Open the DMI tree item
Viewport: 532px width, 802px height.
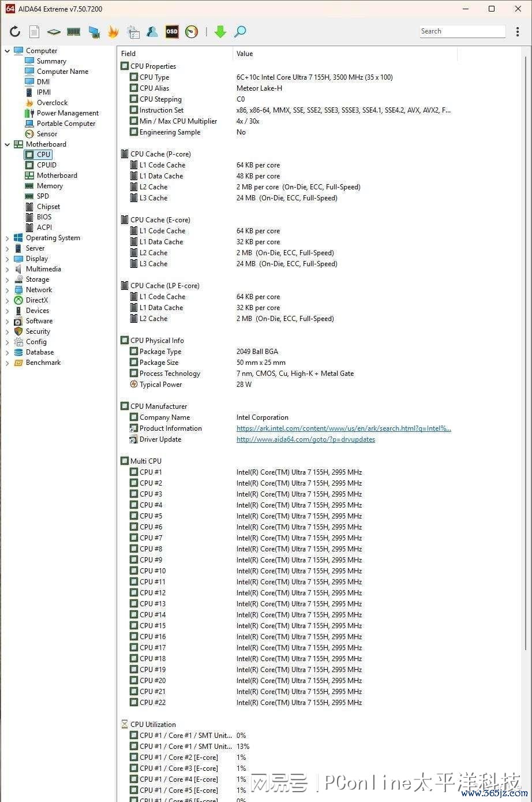(43, 82)
